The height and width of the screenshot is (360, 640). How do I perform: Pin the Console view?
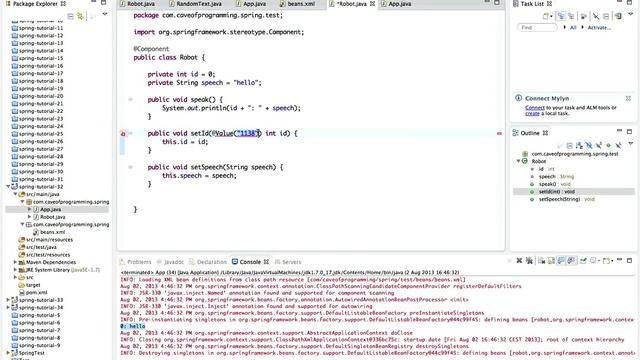(x=583, y=261)
